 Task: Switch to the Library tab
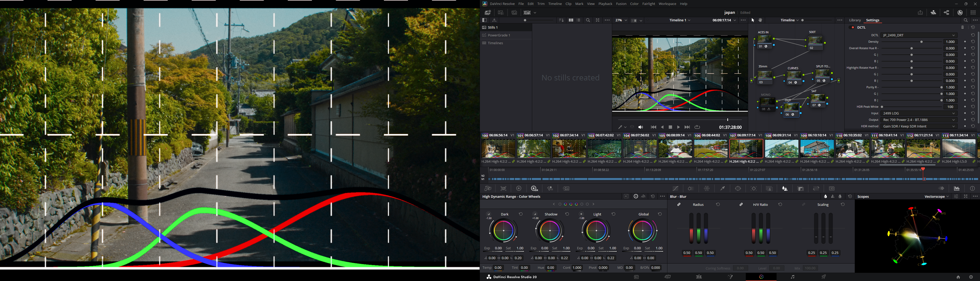pos(855,20)
